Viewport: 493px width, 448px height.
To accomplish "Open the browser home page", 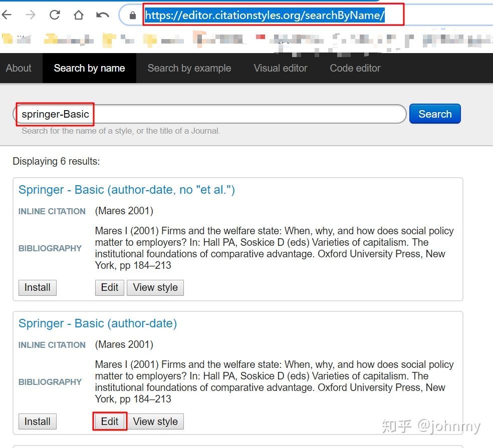I will (78, 15).
